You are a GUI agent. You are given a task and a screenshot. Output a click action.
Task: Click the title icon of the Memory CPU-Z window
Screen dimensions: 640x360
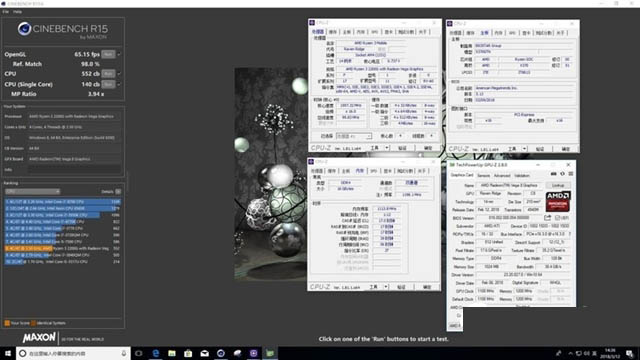pyautogui.click(x=312, y=162)
